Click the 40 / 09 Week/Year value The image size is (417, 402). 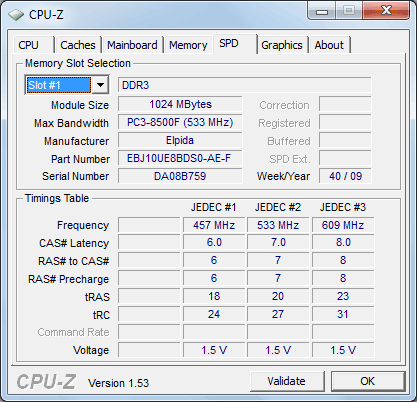pyautogui.click(x=345, y=176)
